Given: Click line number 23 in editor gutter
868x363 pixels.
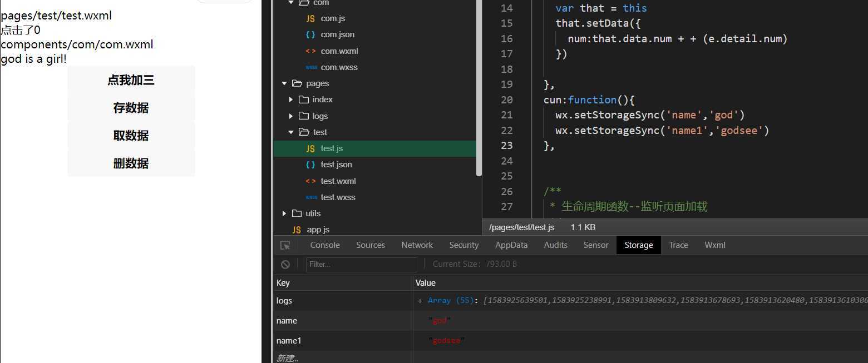Looking at the screenshot, I should [507, 146].
